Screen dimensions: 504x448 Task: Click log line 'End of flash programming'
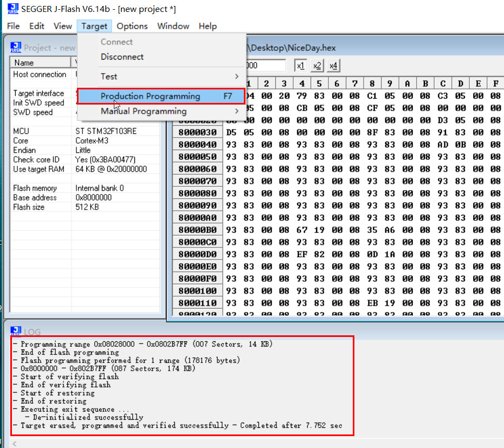click(70, 352)
